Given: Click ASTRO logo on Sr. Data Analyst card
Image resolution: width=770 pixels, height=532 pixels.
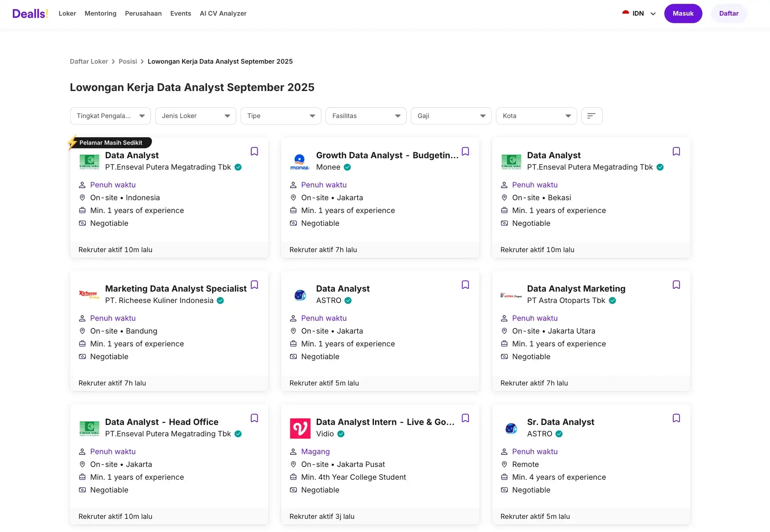Looking at the screenshot, I should click(511, 428).
